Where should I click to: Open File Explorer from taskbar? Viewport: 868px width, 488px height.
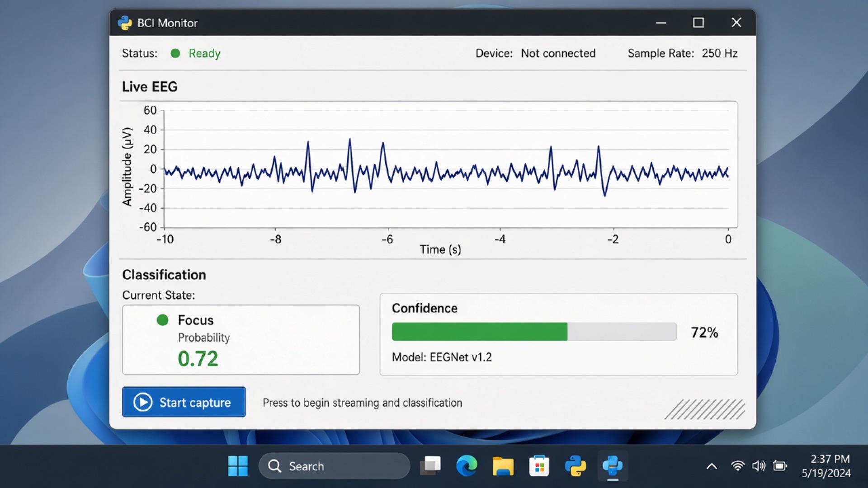(x=503, y=466)
